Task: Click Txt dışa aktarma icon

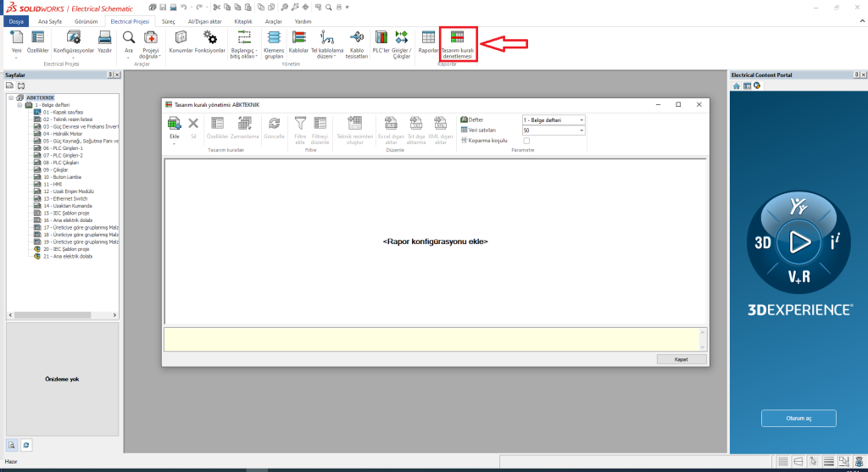Action: (415, 124)
